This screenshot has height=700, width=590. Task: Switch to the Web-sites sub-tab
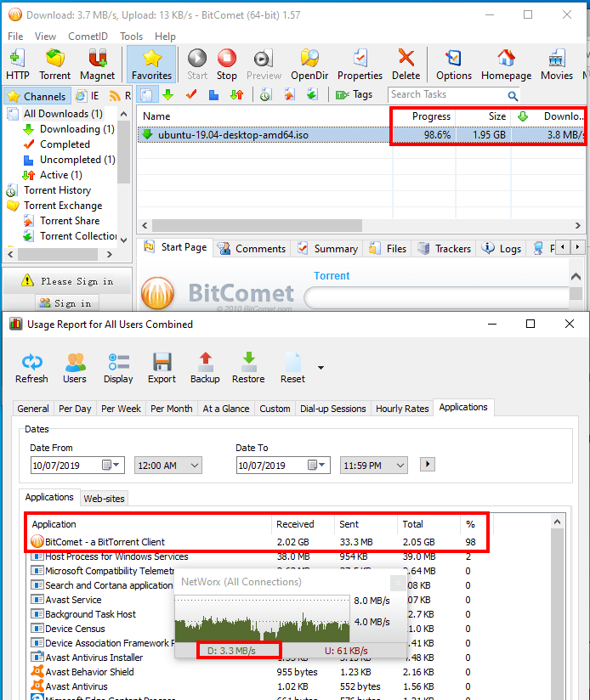[104, 499]
